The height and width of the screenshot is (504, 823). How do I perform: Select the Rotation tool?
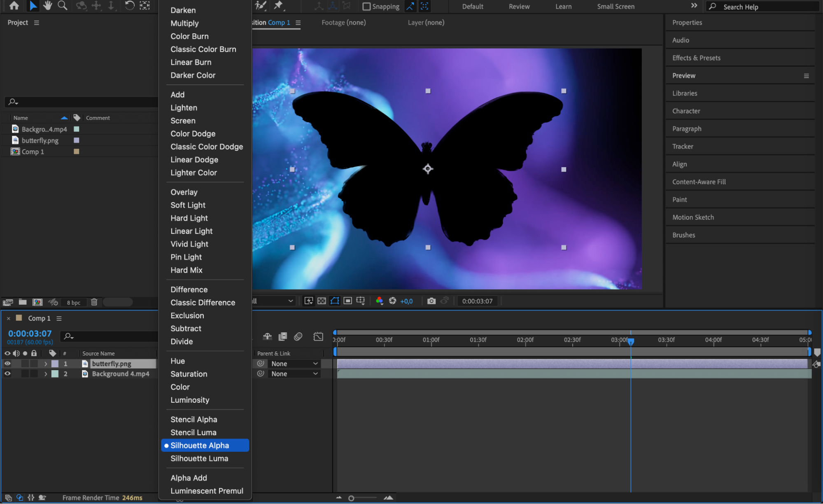point(129,6)
